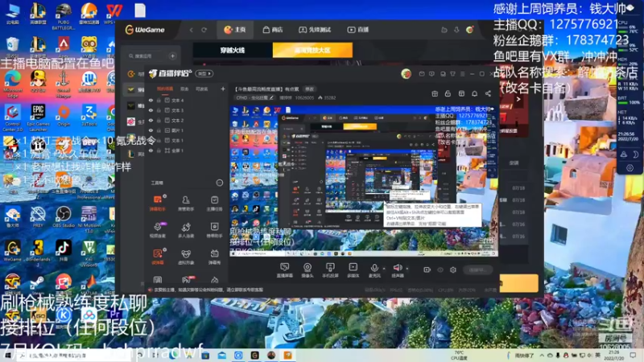
Task: Click the WeGame refresh icon
Action: pos(204,30)
